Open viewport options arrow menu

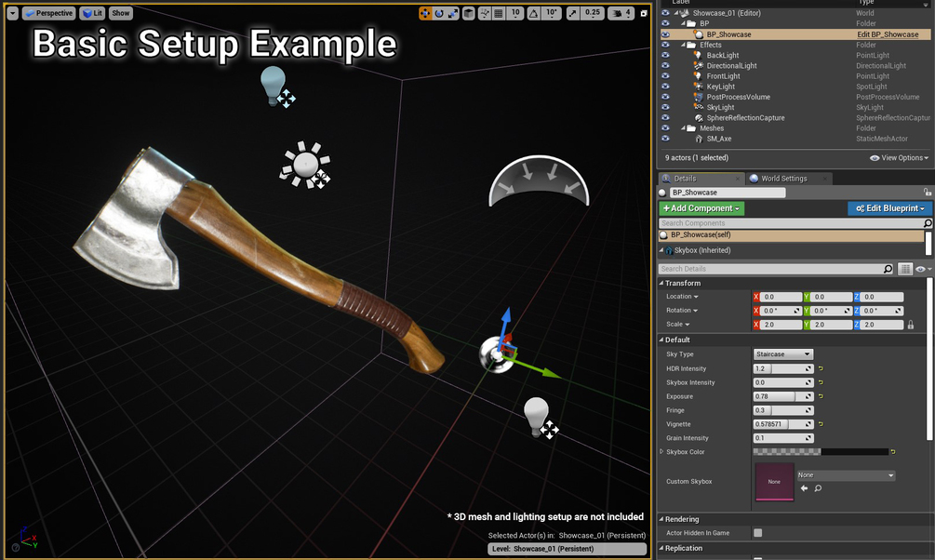[12, 13]
